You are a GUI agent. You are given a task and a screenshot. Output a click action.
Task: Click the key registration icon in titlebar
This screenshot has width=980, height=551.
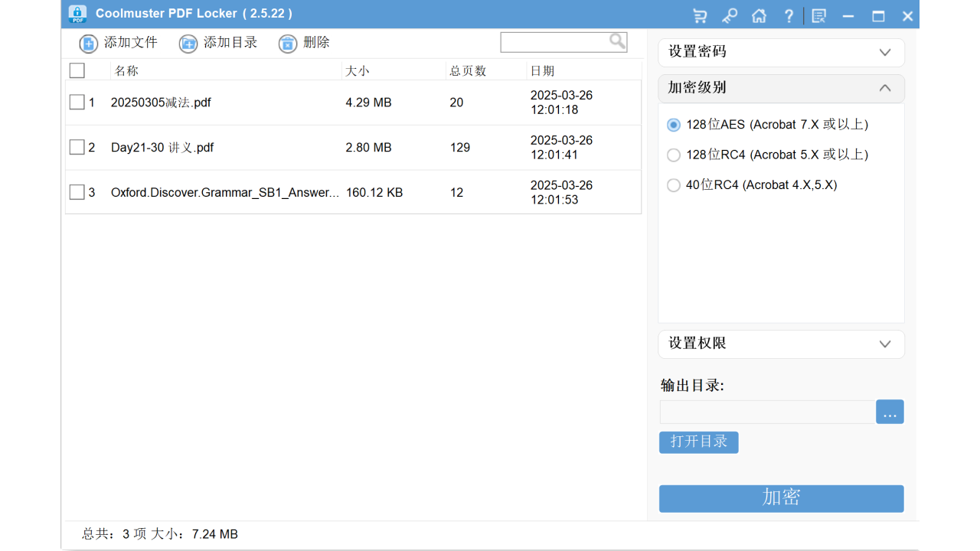pyautogui.click(x=729, y=15)
